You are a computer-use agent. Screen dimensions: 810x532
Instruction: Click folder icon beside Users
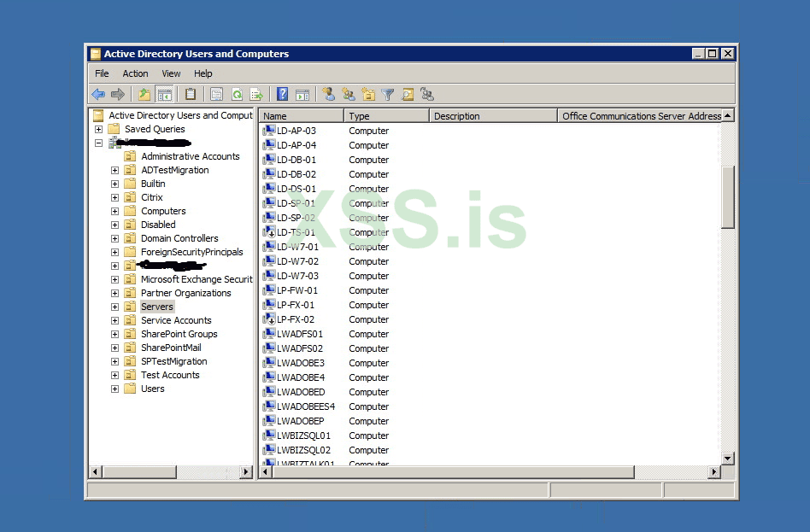130,389
